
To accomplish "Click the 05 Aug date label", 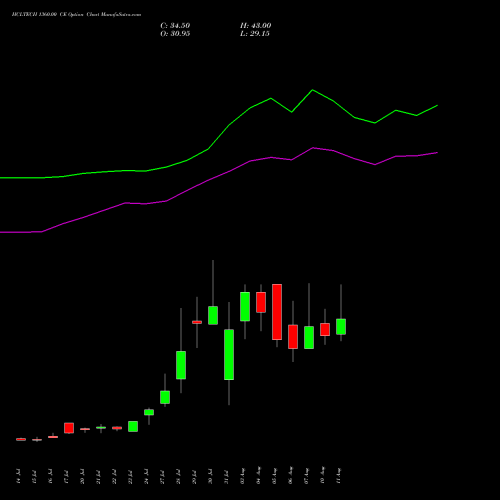I will (x=274, y=475).
